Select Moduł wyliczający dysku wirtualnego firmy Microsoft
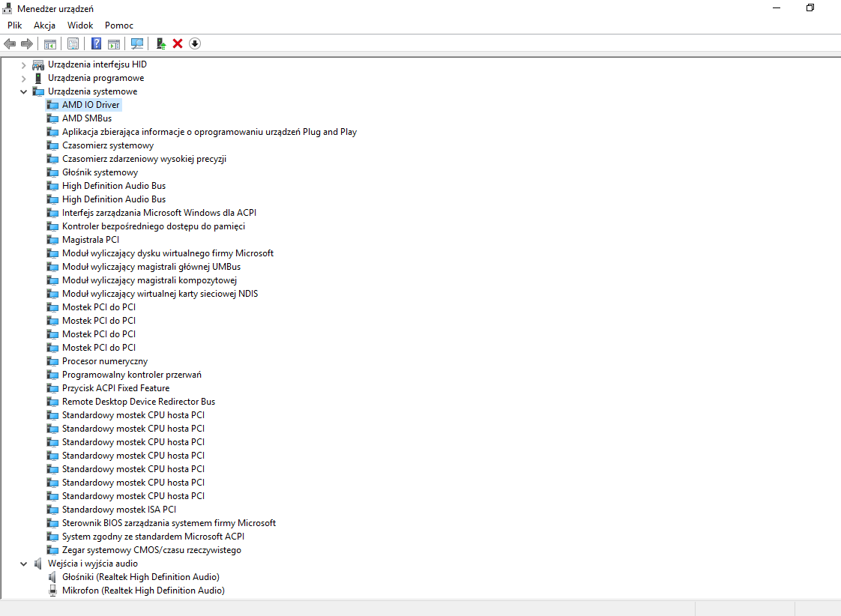 tap(167, 253)
